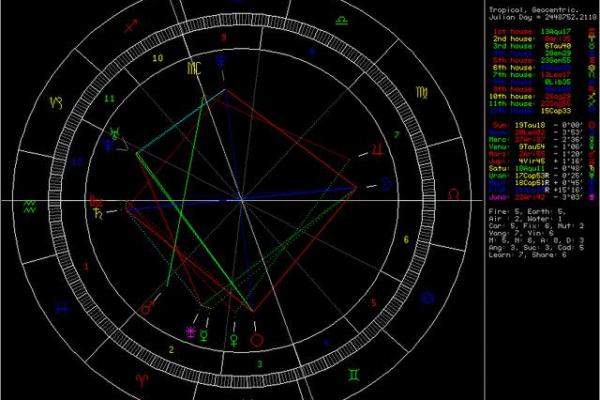The height and width of the screenshot is (400, 600).
Task: Click the Libra sign symbol
Action: coord(342,18)
